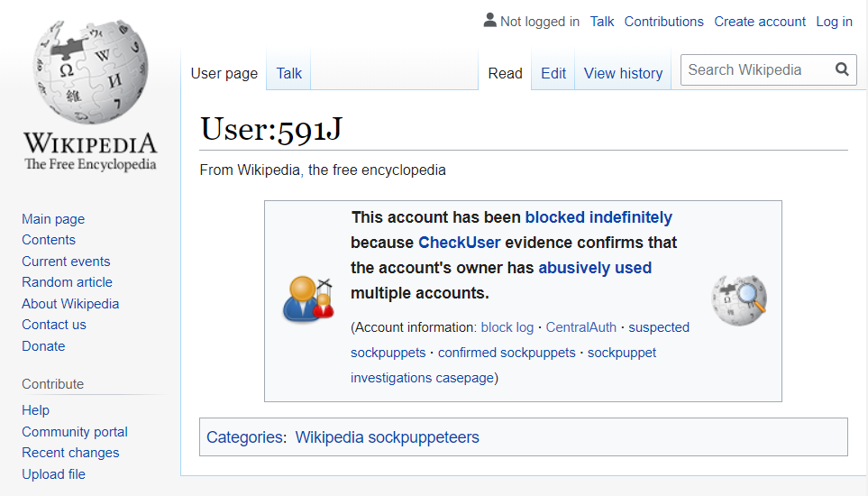
Task: Follow the CheckUser link in notice
Action: coord(459,243)
